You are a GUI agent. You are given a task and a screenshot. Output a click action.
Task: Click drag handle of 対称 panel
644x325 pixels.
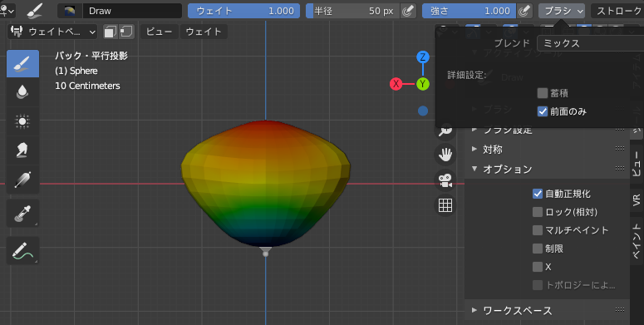[x=620, y=149]
